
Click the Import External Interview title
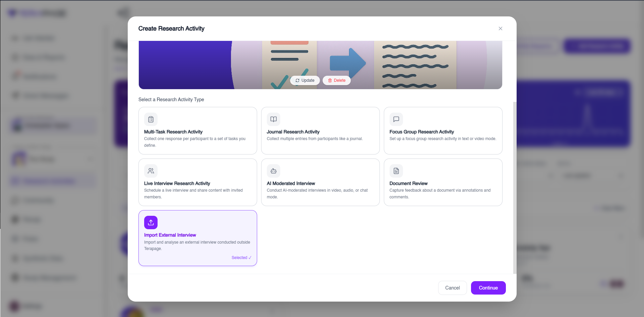pyautogui.click(x=170, y=235)
